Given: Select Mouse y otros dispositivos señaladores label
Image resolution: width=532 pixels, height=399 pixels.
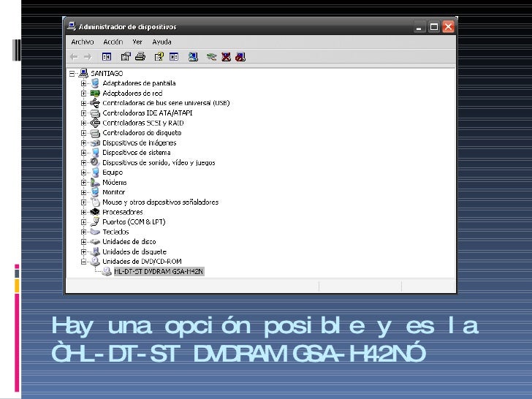Looking at the screenshot, I should pos(161,202).
